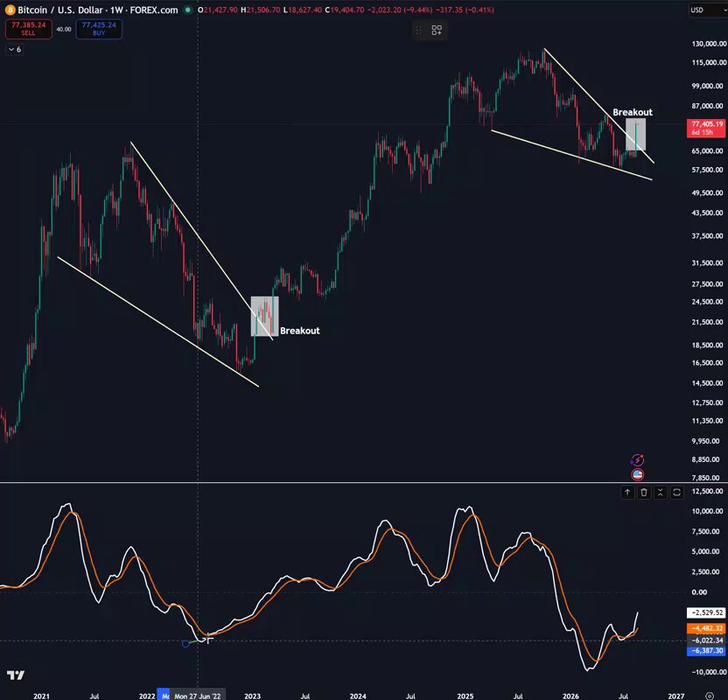Click the 65,000.00 price scale label
Image resolution: width=728 pixels, height=700 pixels.
(709, 150)
